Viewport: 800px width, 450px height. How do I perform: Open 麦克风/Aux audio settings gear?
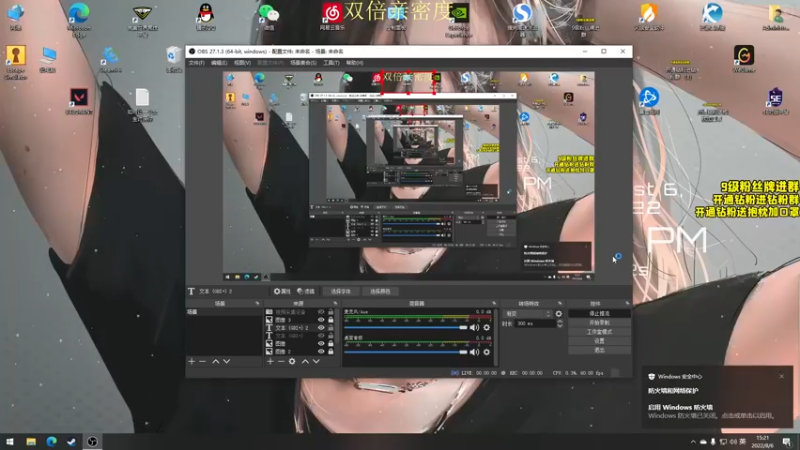click(x=487, y=328)
